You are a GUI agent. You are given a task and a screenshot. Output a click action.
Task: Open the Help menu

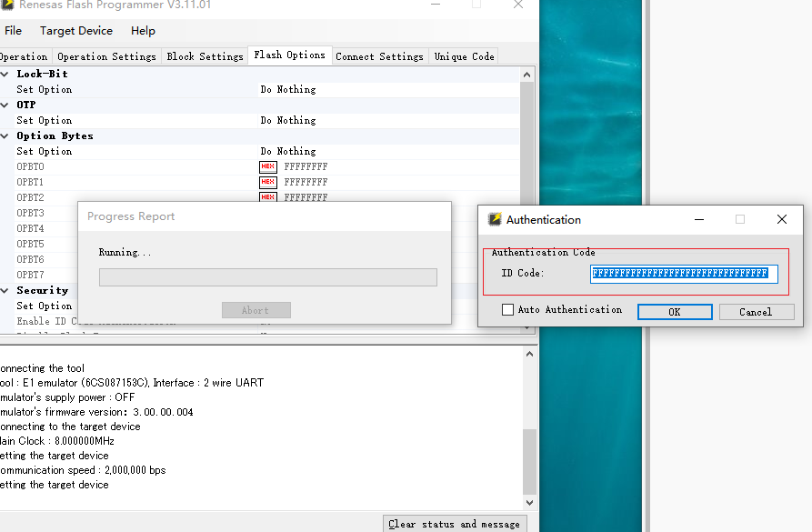click(x=143, y=31)
